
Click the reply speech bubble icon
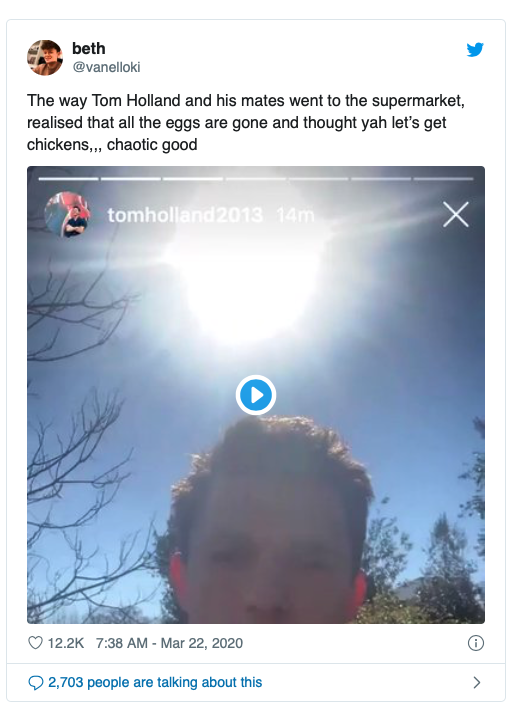coord(35,682)
